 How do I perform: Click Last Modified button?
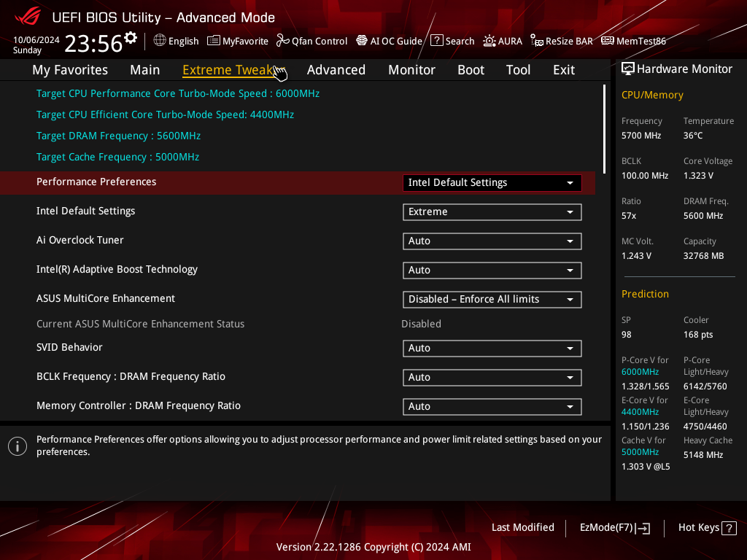click(x=522, y=528)
